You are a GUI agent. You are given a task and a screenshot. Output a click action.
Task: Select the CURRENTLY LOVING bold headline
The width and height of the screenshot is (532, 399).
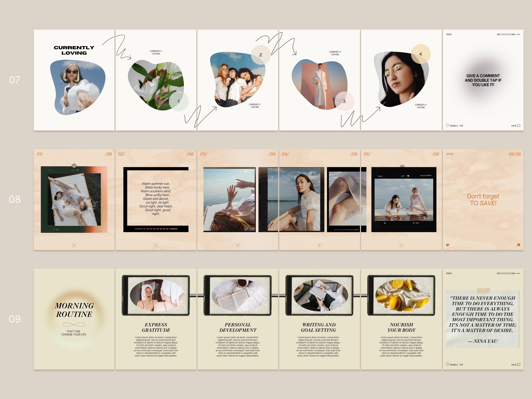point(74,50)
